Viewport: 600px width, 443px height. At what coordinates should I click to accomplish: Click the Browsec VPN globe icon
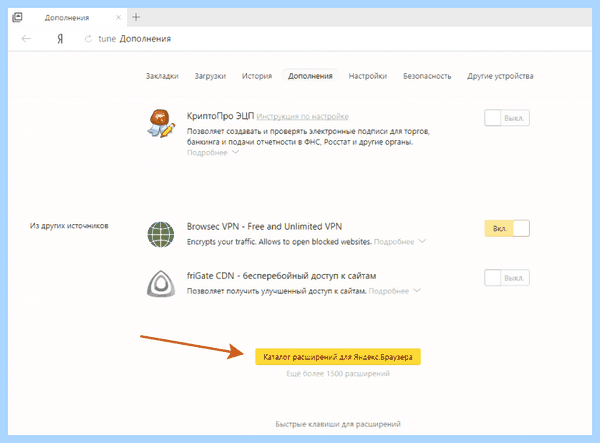pyautogui.click(x=161, y=234)
